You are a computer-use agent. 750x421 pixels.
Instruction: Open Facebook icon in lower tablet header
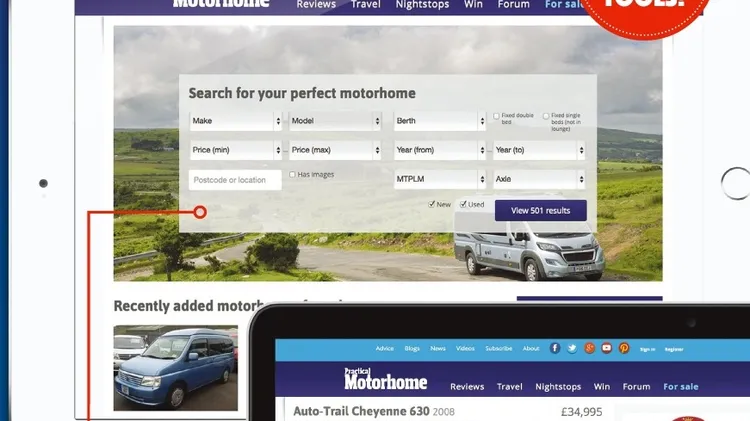[x=555, y=348]
